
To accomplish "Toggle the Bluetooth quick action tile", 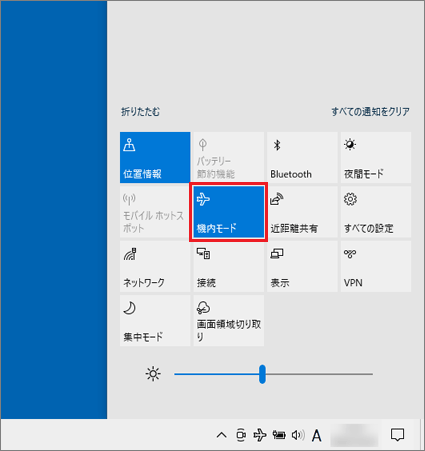I will coord(302,157).
